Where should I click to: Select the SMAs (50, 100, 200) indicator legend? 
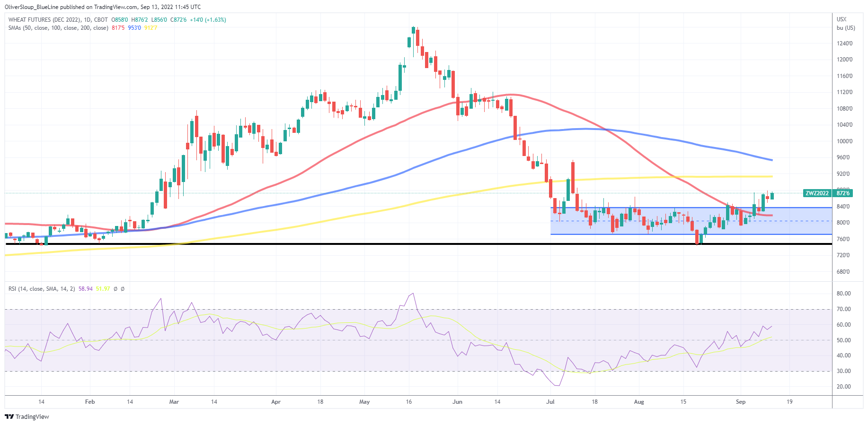pyautogui.click(x=58, y=28)
